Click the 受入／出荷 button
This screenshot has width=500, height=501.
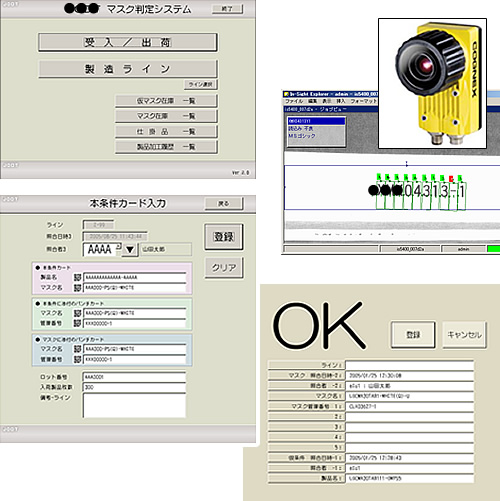pos(128,42)
